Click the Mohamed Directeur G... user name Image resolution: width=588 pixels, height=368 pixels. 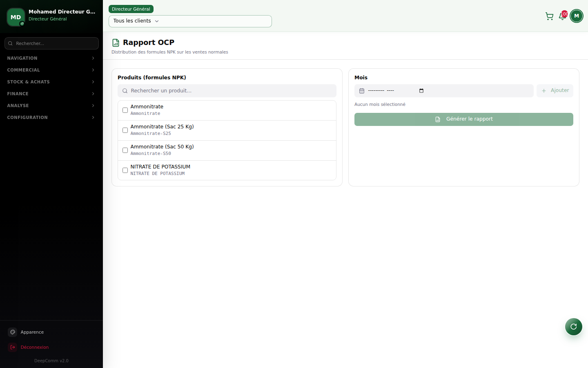point(62,12)
